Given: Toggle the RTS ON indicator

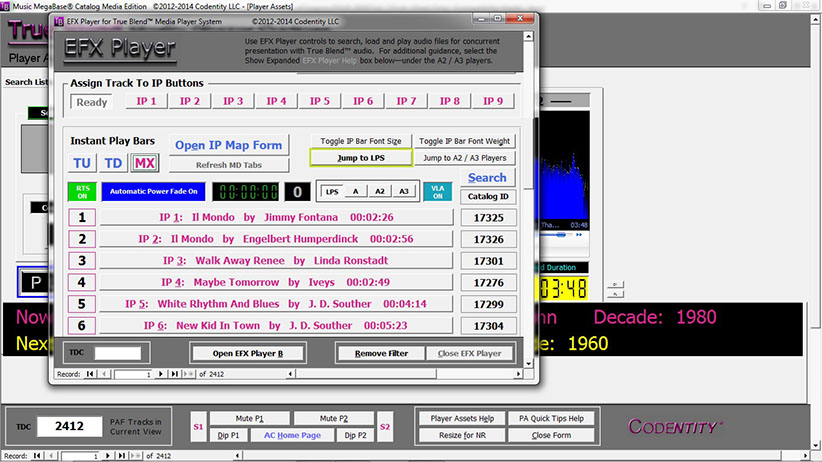Looking at the screenshot, I should click(81, 191).
